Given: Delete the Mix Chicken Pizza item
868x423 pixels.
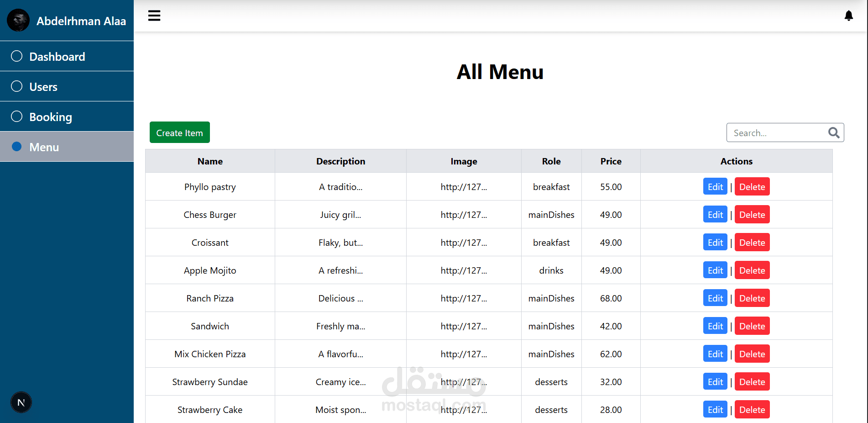Looking at the screenshot, I should [x=752, y=354].
